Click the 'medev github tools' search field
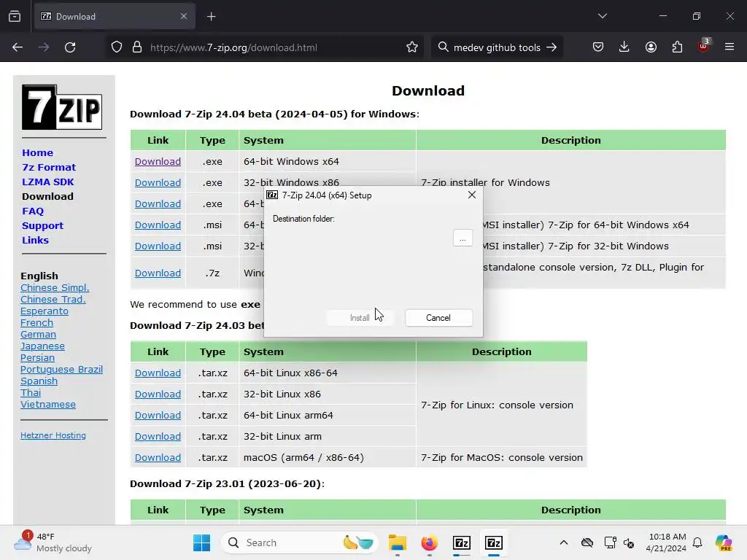The image size is (747, 560). coord(497,47)
